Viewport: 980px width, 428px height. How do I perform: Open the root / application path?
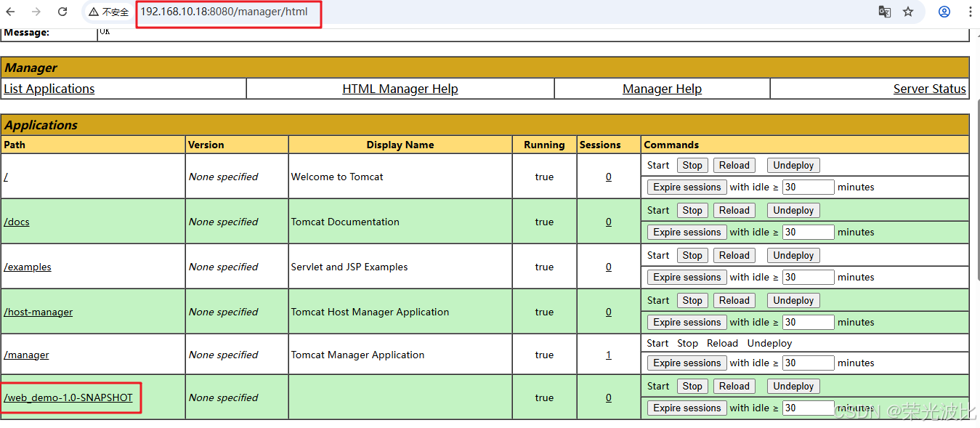click(6, 177)
